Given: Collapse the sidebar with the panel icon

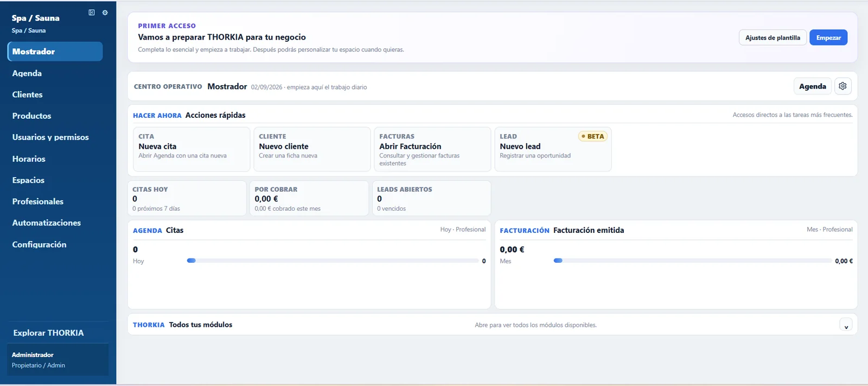Looking at the screenshot, I should [x=92, y=12].
